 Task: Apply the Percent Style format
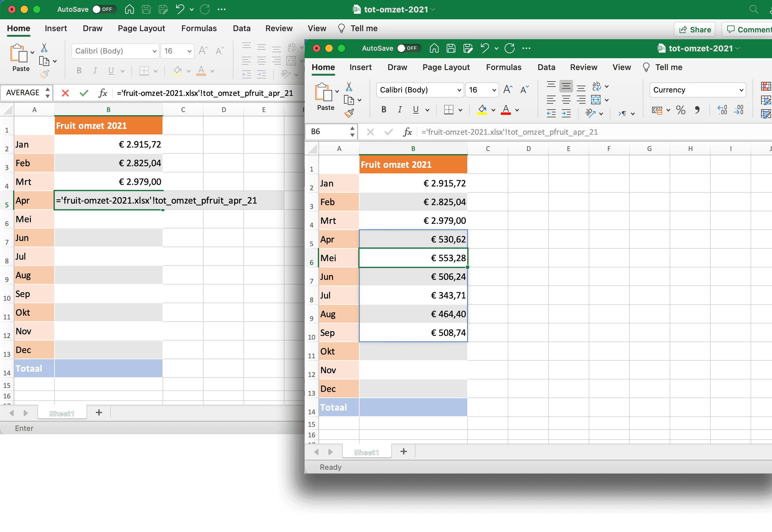[x=681, y=110]
